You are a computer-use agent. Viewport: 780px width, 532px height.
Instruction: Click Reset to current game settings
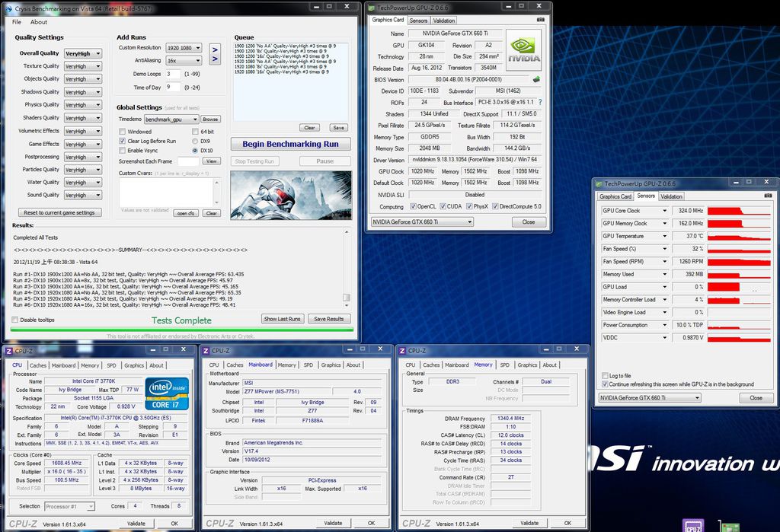pos(59,212)
